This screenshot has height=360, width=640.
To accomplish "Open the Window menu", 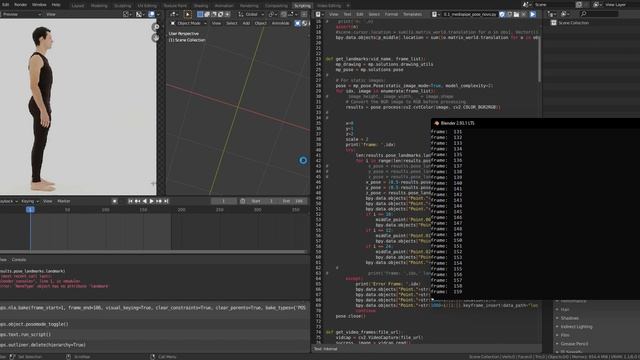I will (x=39, y=4).
